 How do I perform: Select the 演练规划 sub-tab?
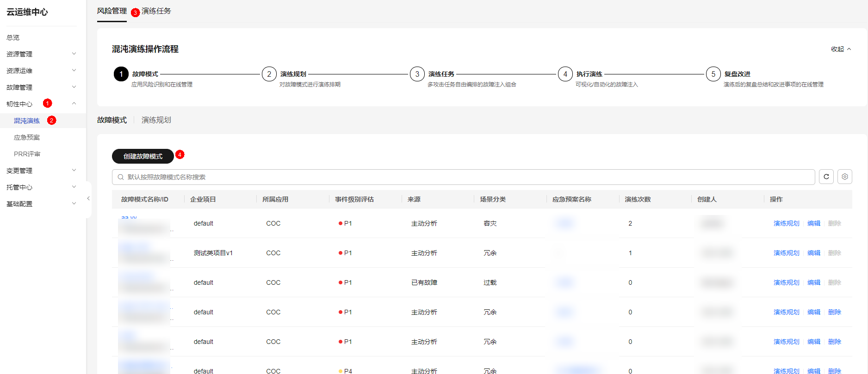(156, 120)
